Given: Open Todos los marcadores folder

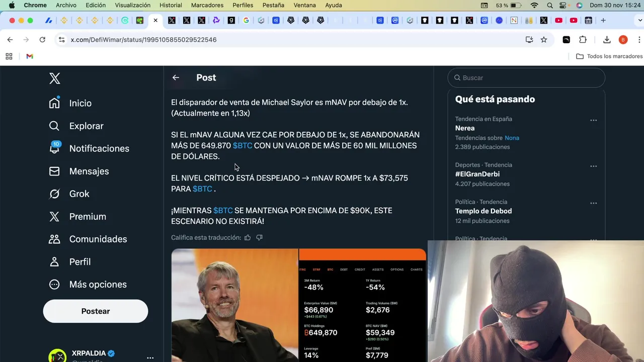Looking at the screenshot, I should pos(609,56).
